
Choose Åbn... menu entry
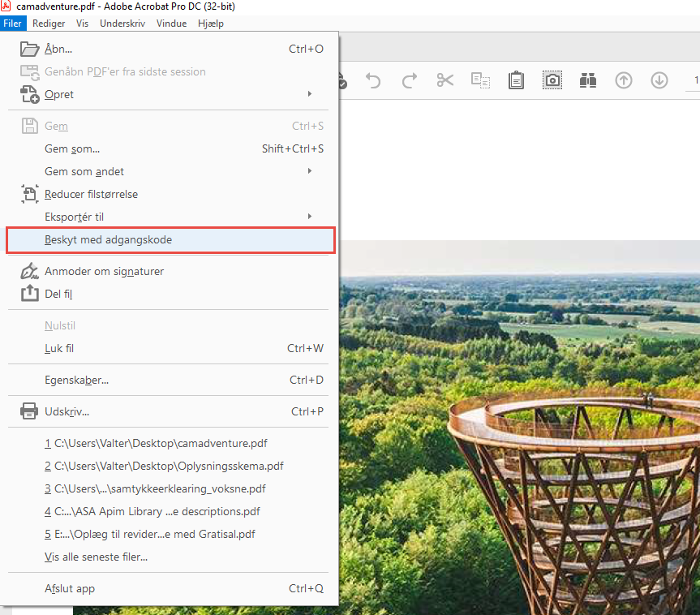click(x=168, y=49)
